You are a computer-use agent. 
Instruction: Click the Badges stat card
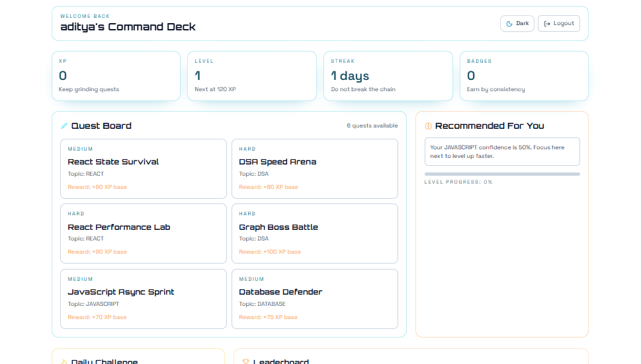524,76
